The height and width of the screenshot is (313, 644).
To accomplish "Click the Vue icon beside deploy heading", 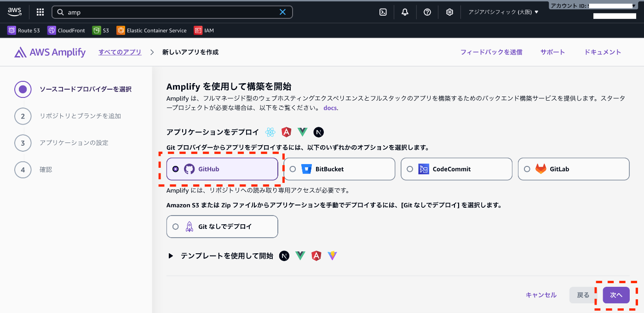I will tap(302, 132).
